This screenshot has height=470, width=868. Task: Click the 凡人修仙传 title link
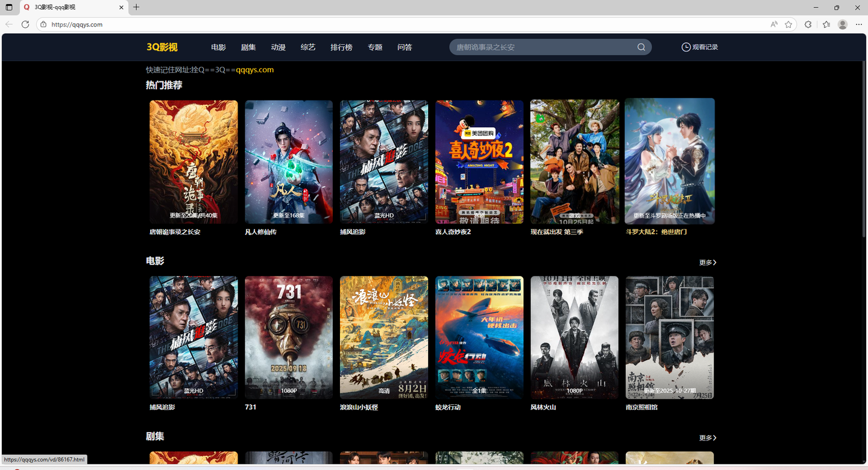(x=260, y=232)
